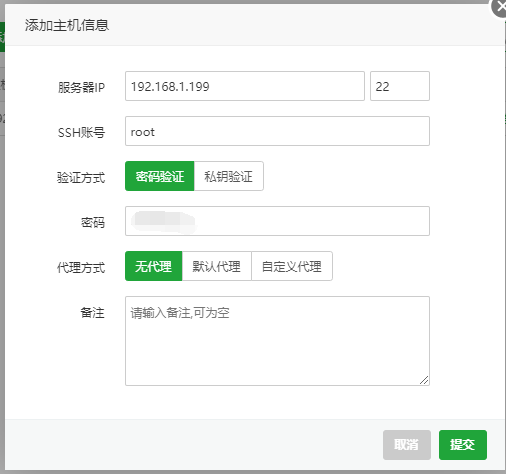The image size is (506, 474).
Task: Click the 取消 cancel button
Action: click(x=407, y=445)
